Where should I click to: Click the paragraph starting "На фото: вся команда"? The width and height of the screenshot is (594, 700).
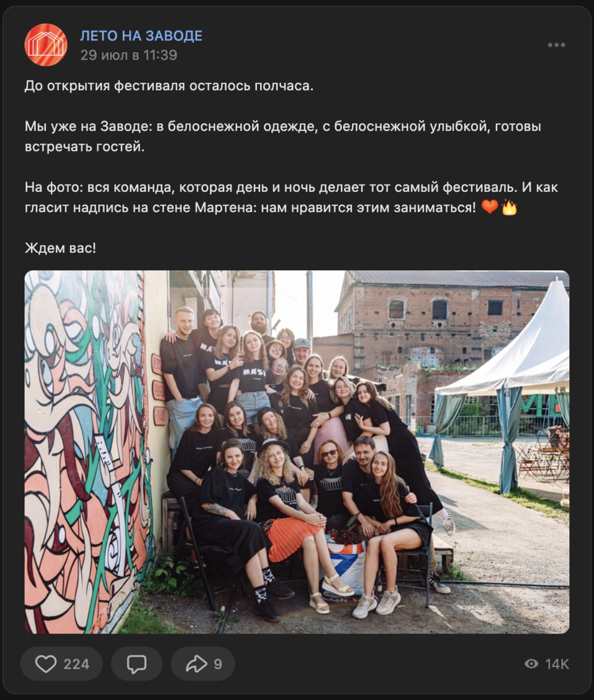291,198
